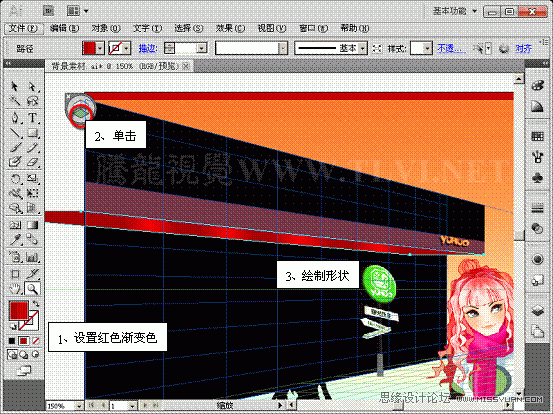The height and width of the screenshot is (414, 553).
Task: Select the Hand tool
Action: click(15, 289)
